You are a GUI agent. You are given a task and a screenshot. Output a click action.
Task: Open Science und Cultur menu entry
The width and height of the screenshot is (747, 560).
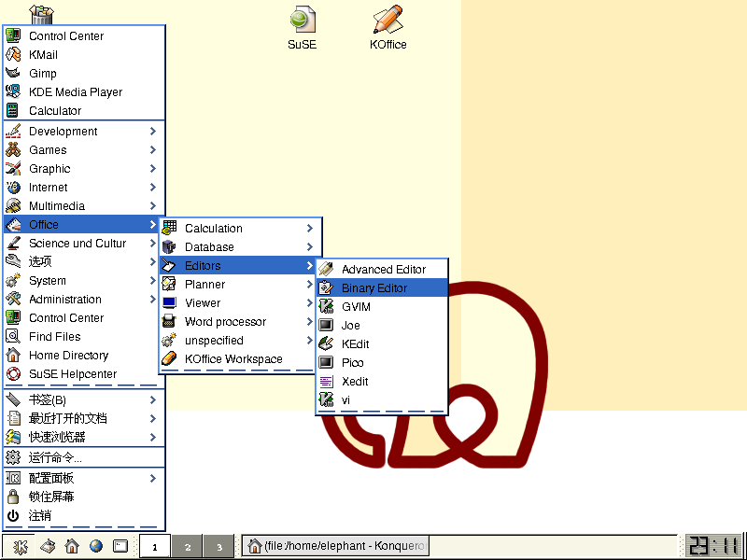click(84, 243)
